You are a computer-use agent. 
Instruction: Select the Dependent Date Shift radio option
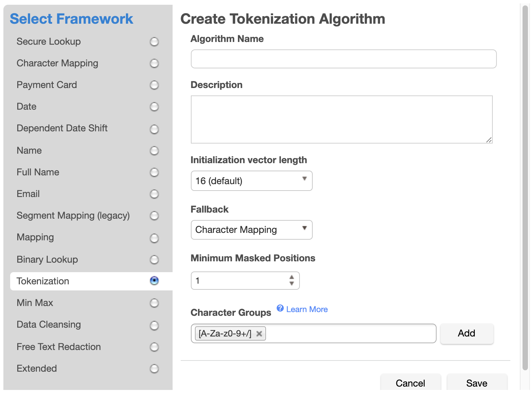[x=154, y=129]
